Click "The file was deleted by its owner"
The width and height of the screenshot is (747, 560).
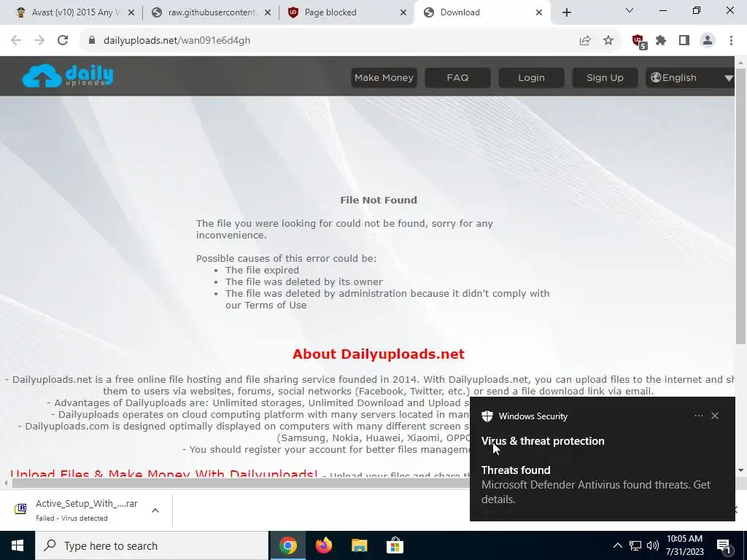304,282
